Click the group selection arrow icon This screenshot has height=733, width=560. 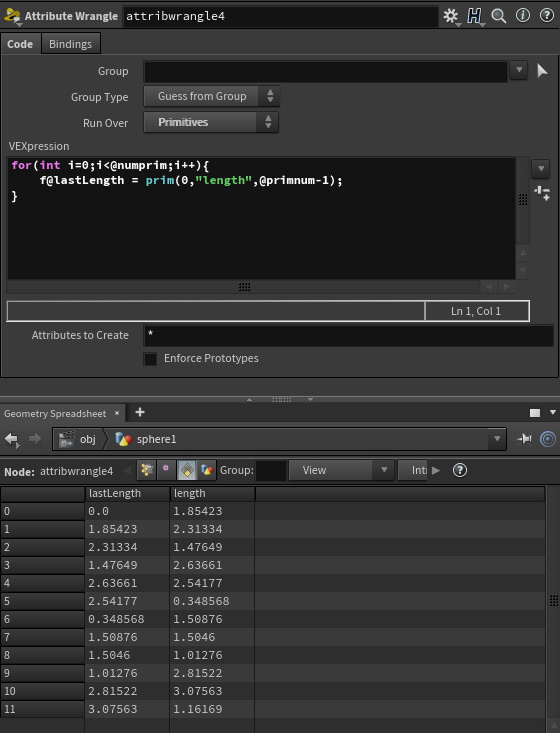(x=542, y=71)
